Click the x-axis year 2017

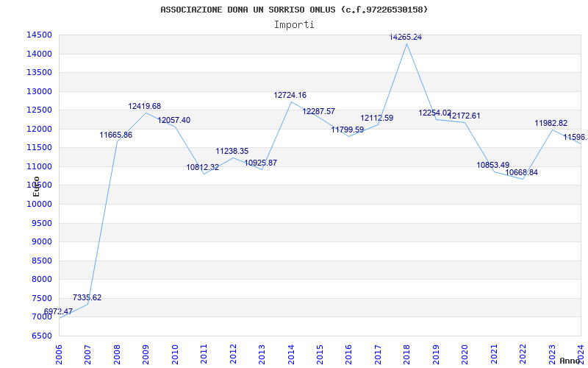click(378, 355)
